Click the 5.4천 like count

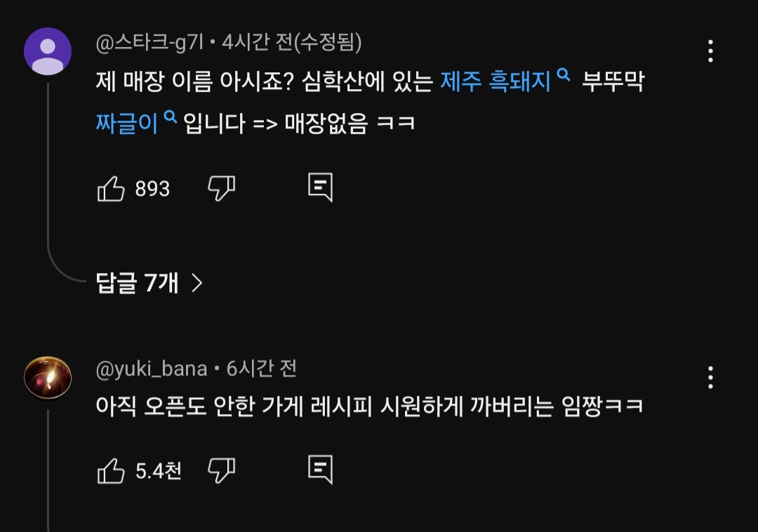158,471
